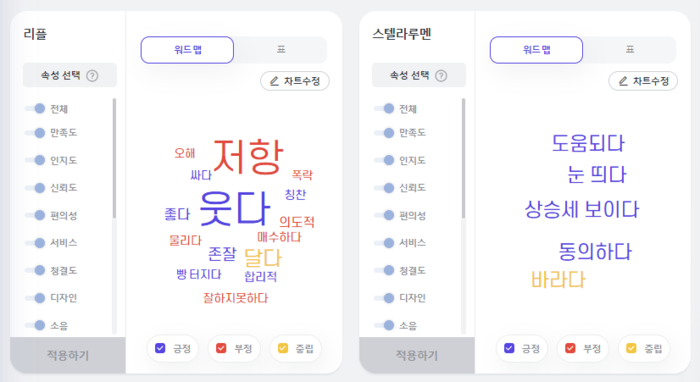Click the 스텔라루멘 attribute list scrollbar
The height and width of the screenshot is (382, 700).
463,158
